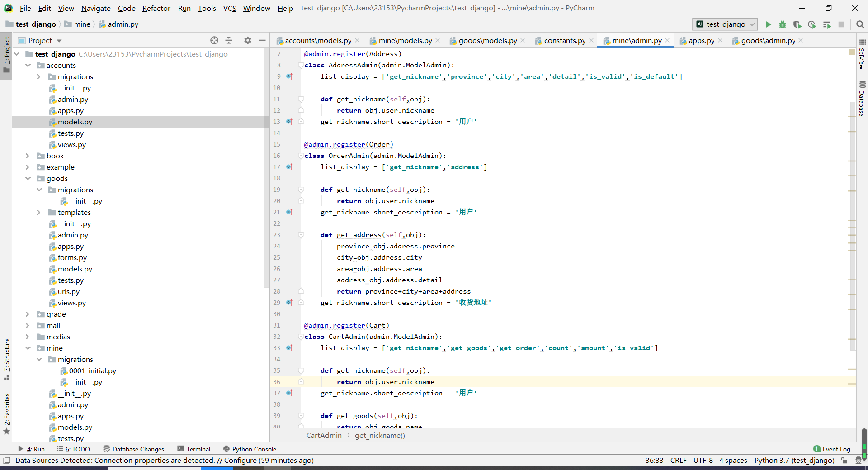Open the Python Console tool window

[250, 449]
